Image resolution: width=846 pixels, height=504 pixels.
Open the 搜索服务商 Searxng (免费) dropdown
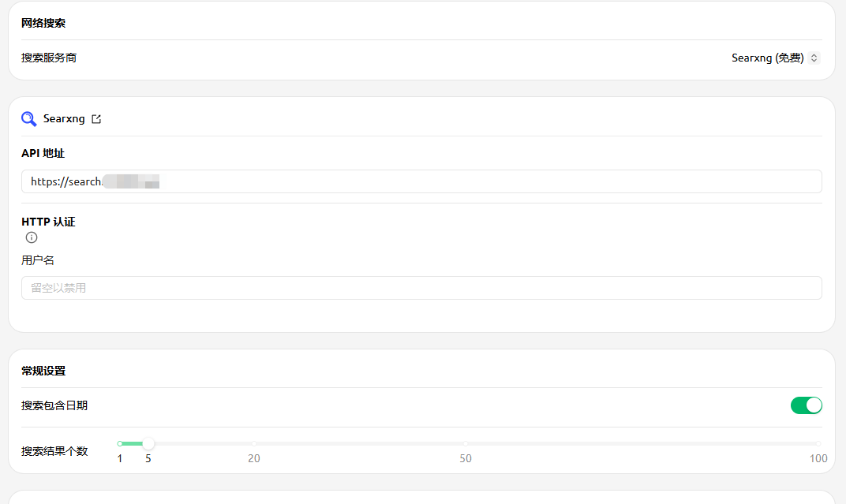point(775,58)
